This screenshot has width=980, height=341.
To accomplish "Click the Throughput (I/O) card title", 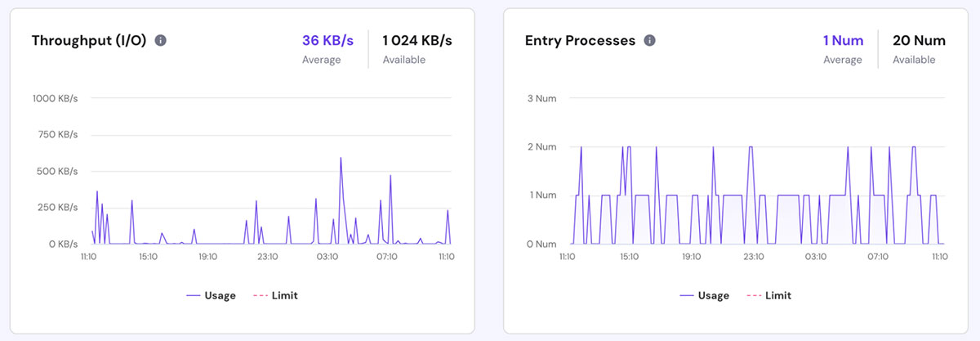I will pos(89,41).
